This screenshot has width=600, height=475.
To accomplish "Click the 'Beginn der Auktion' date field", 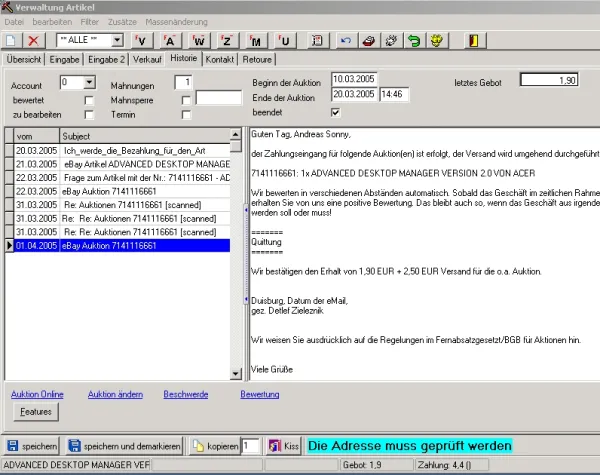I will pos(353,78).
